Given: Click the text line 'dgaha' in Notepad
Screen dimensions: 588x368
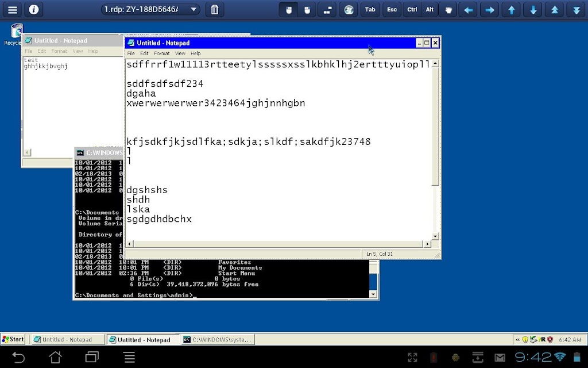Looking at the screenshot, I should (x=141, y=94).
